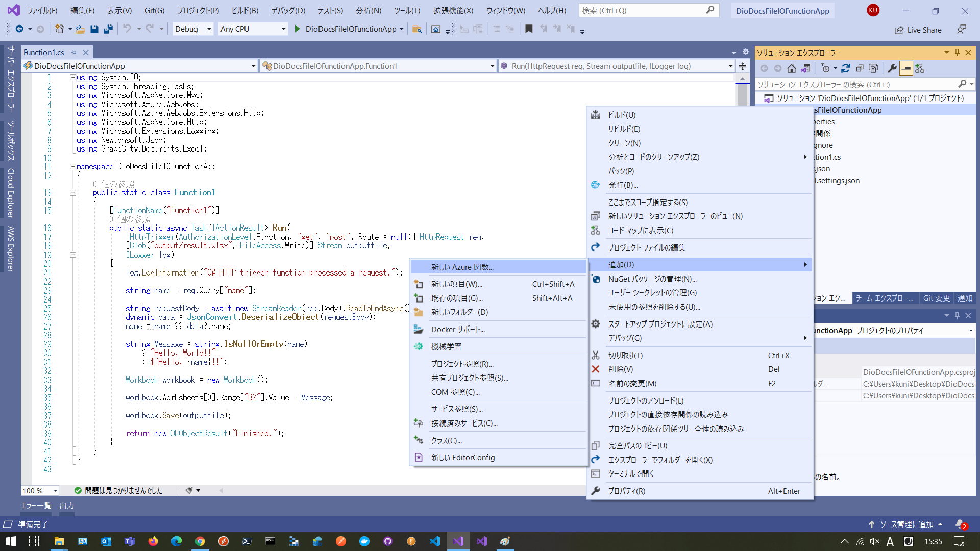980x551 pixels.
Task: Open the 出力 tab at bottom
Action: pyautogui.click(x=67, y=506)
